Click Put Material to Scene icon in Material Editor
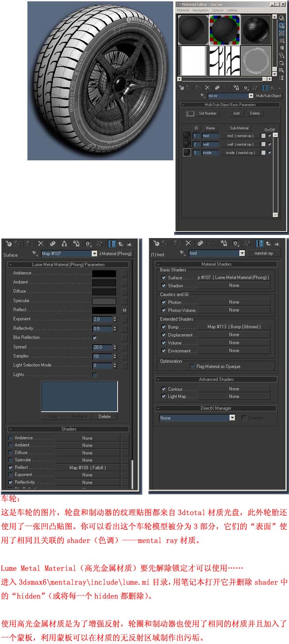Screen dimensions: 289x644 (x=189, y=88)
